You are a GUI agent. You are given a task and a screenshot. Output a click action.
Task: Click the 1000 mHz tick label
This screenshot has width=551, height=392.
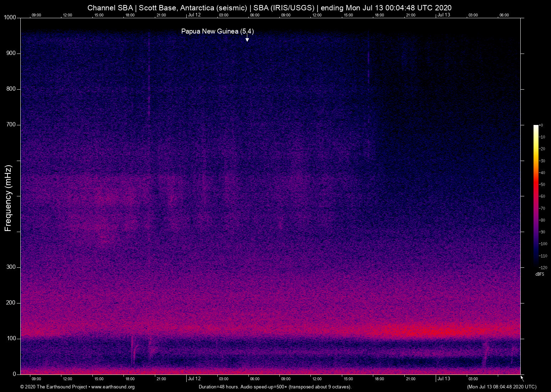click(9, 17)
